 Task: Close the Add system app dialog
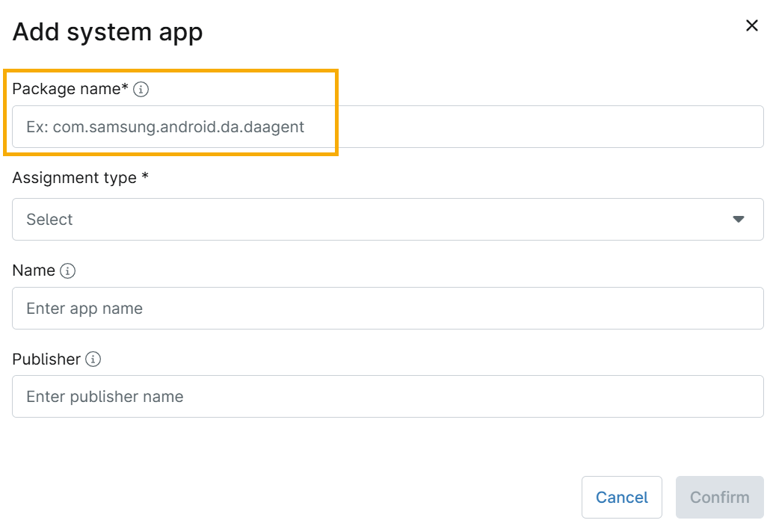(752, 26)
